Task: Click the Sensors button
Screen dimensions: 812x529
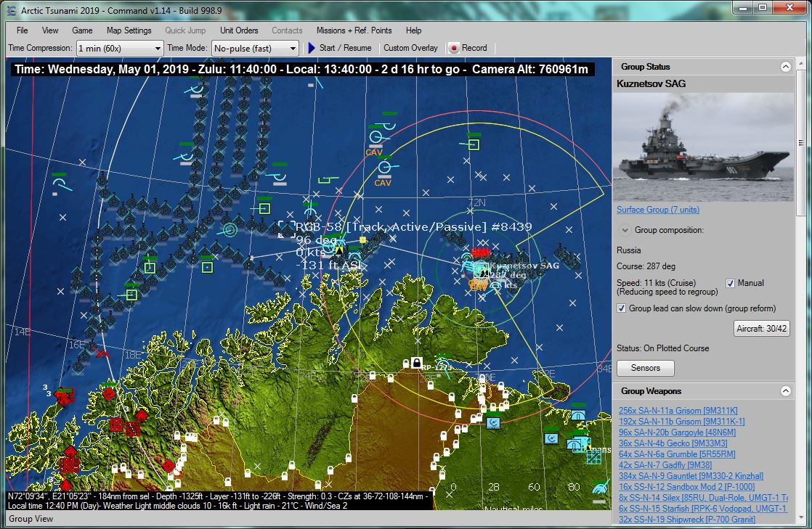Action: coord(645,368)
